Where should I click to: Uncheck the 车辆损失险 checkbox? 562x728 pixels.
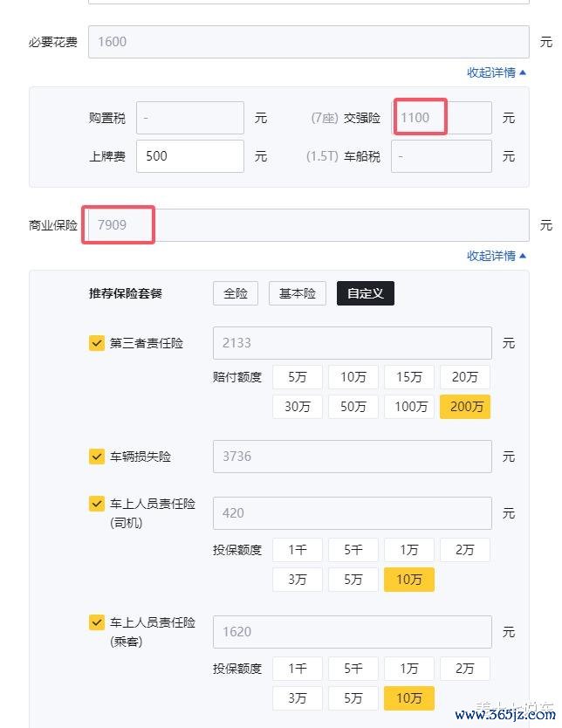[x=97, y=457]
